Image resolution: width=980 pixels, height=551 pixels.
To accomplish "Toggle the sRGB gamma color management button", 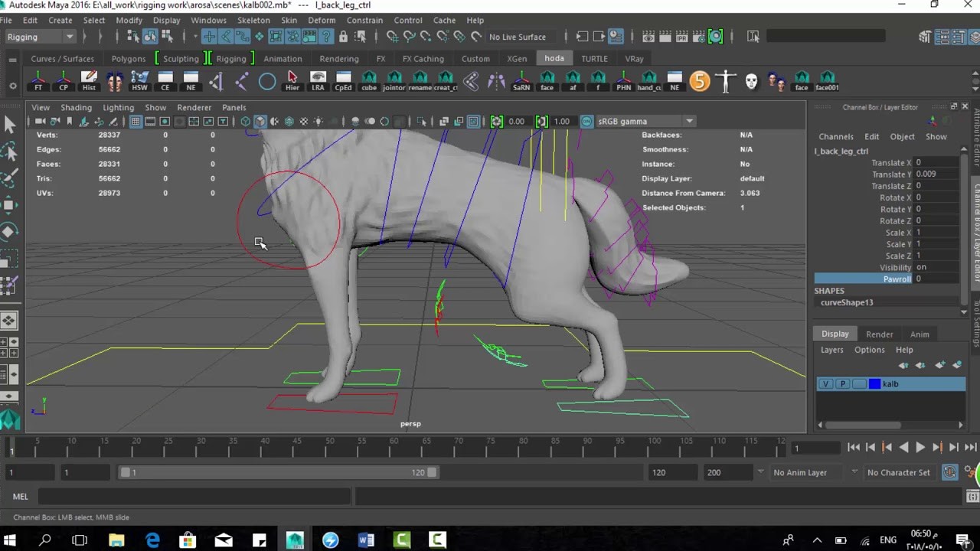I will click(586, 121).
